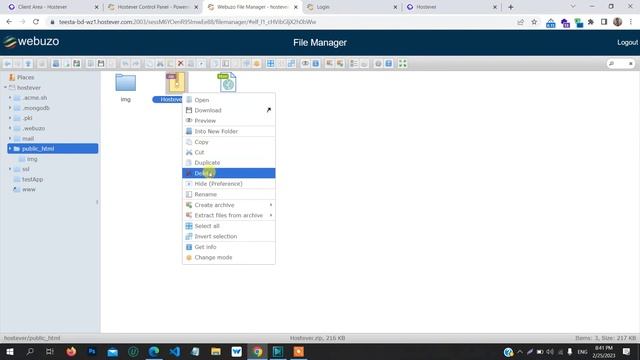Click the orange change mode toolbar icon

(257, 64)
